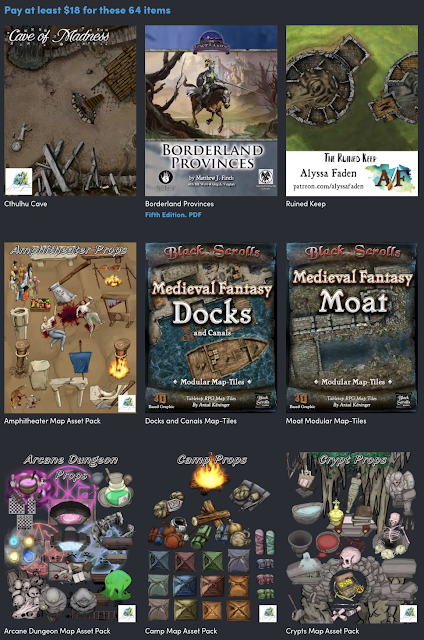
Task: Open the Crypt Props image
Action: tap(352, 538)
